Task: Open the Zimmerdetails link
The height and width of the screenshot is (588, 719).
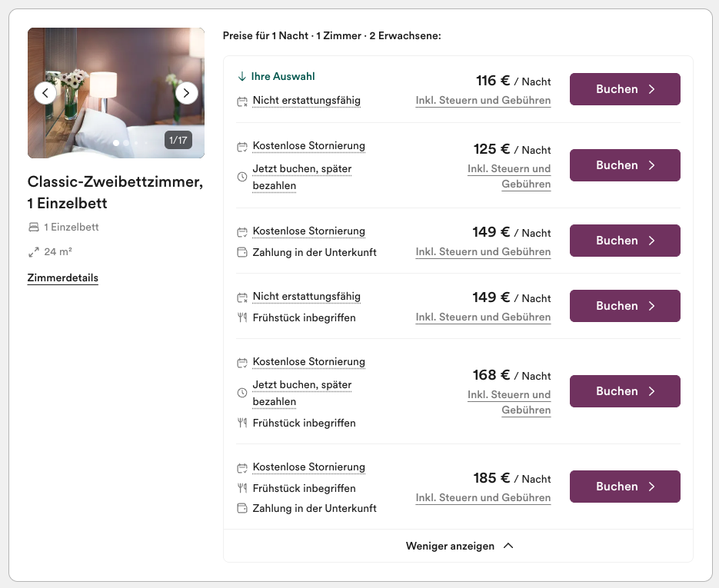Action: (63, 277)
